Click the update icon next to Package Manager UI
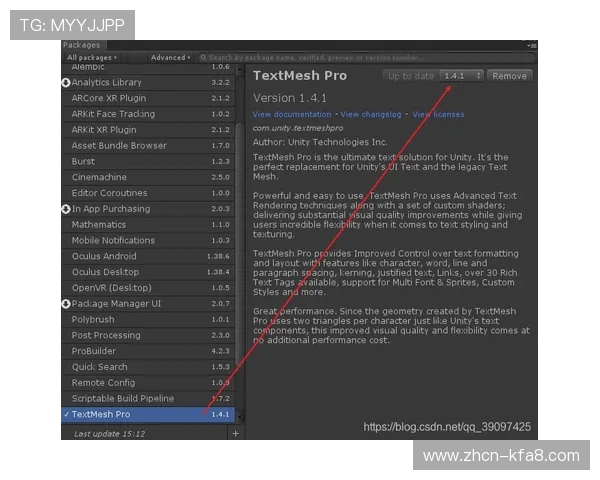 click(64, 304)
